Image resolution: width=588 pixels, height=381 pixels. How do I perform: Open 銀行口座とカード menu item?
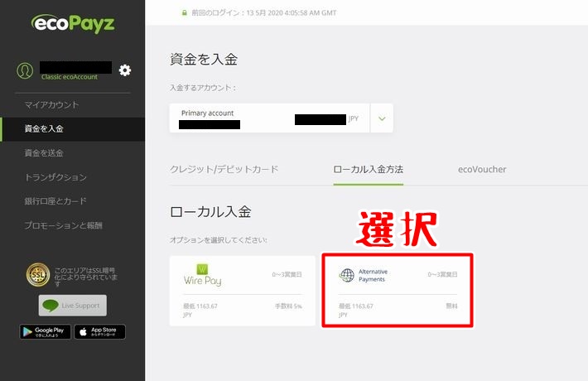[x=55, y=201]
